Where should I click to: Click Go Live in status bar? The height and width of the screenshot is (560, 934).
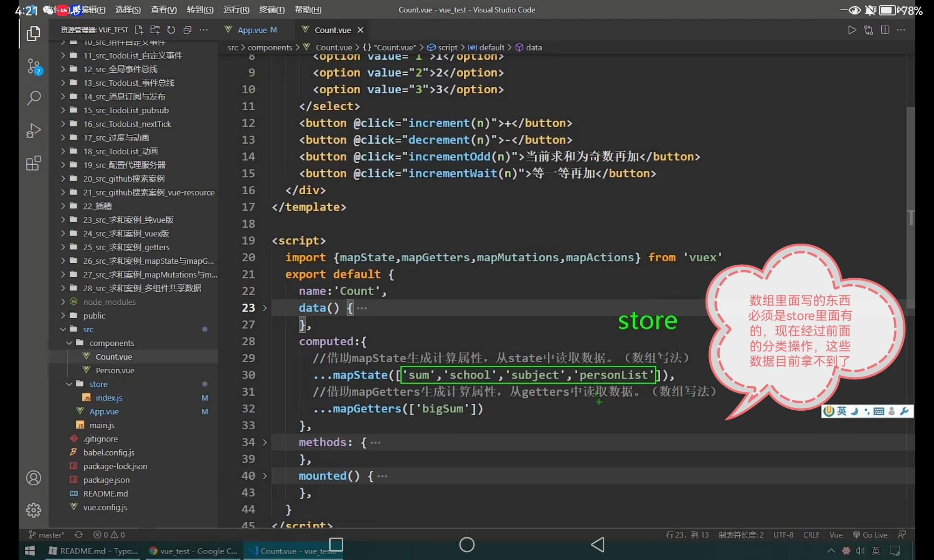tap(870, 535)
